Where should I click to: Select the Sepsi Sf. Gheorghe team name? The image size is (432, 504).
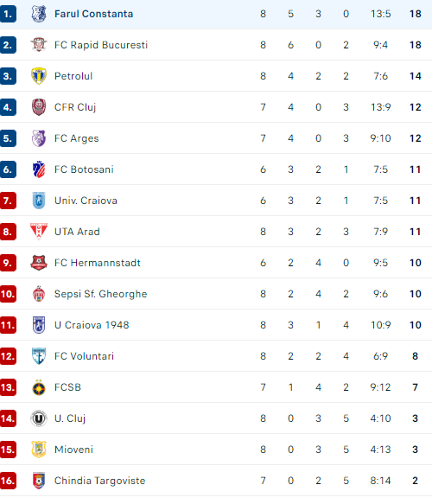point(101,294)
